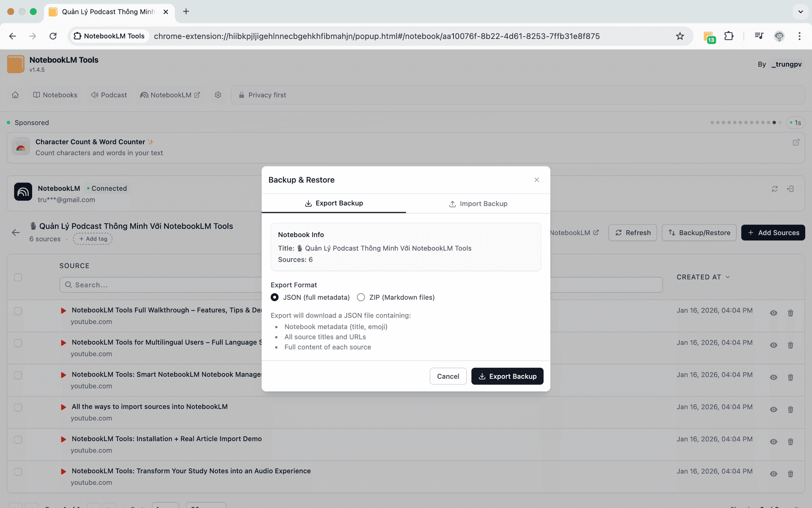This screenshot has height=508, width=812.
Task: Delete the Installation Demo source via trash icon
Action: pyautogui.click(x=790, y=442)
